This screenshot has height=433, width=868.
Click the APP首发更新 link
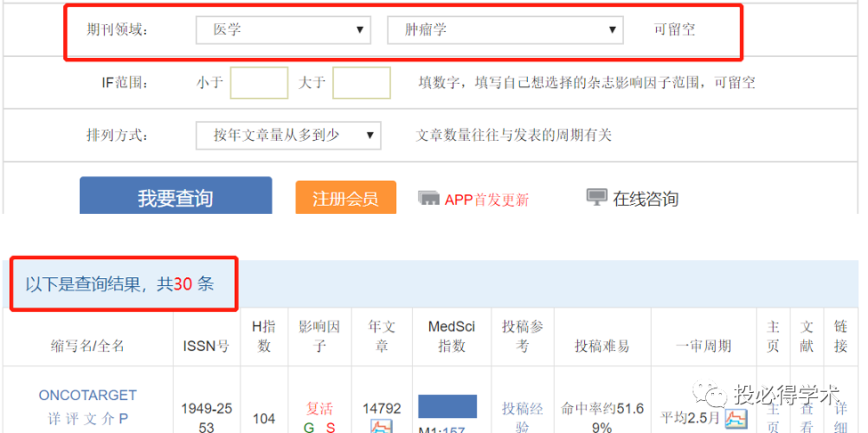[487, 200]
